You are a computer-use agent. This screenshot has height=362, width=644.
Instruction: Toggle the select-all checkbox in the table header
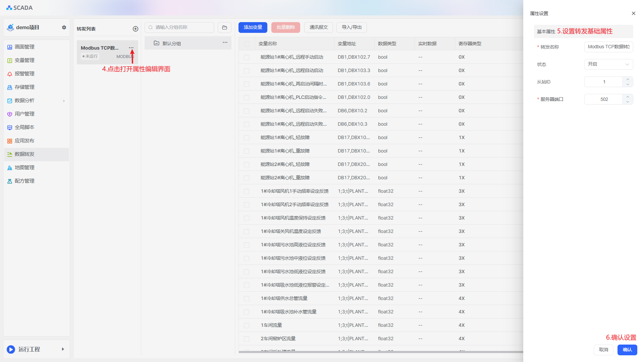point(247,44)
